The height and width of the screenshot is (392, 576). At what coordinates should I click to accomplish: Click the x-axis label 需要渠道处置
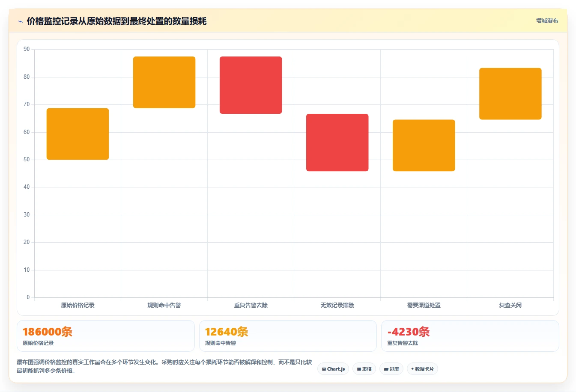coord(424,305)
